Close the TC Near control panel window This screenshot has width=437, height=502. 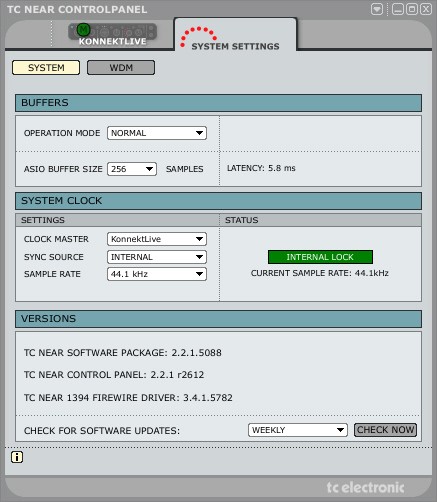click(x=426, y=9)
